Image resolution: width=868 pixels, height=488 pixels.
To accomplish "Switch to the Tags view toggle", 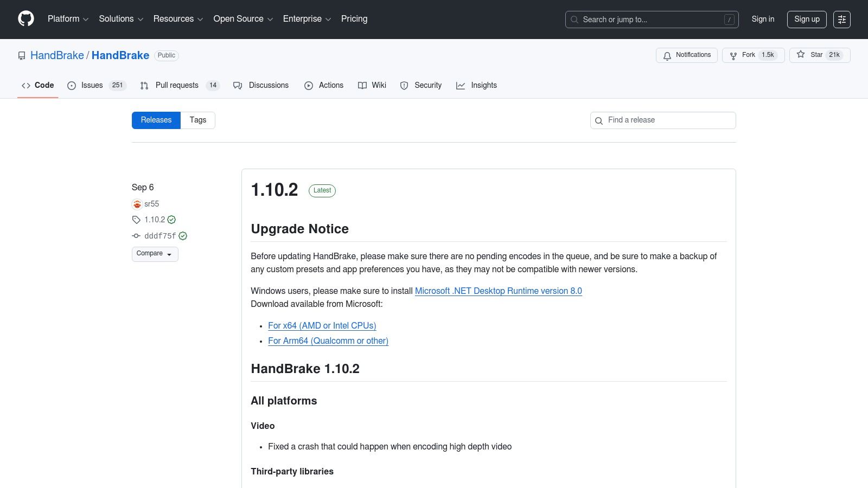I will pos(197,120).
